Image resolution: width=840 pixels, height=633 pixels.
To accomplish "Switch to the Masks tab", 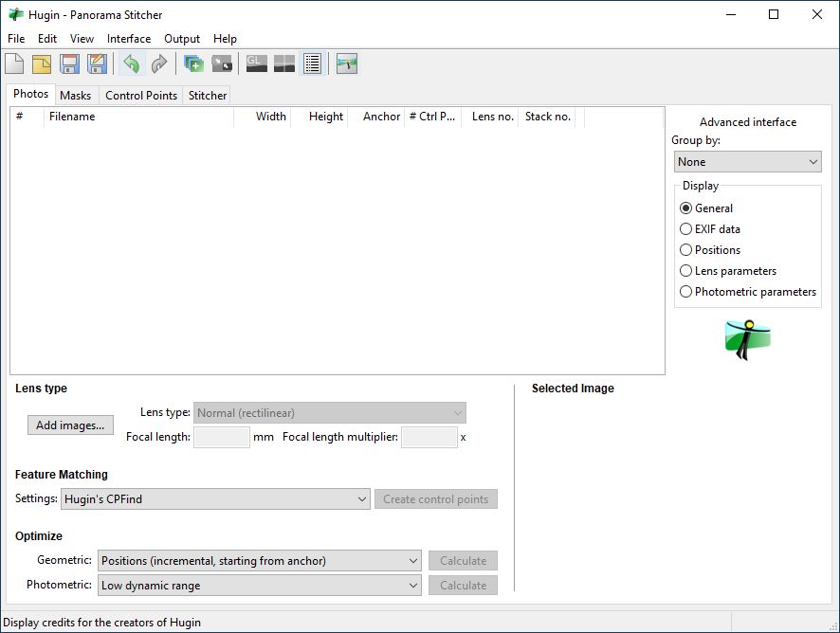I will point(76,96).
